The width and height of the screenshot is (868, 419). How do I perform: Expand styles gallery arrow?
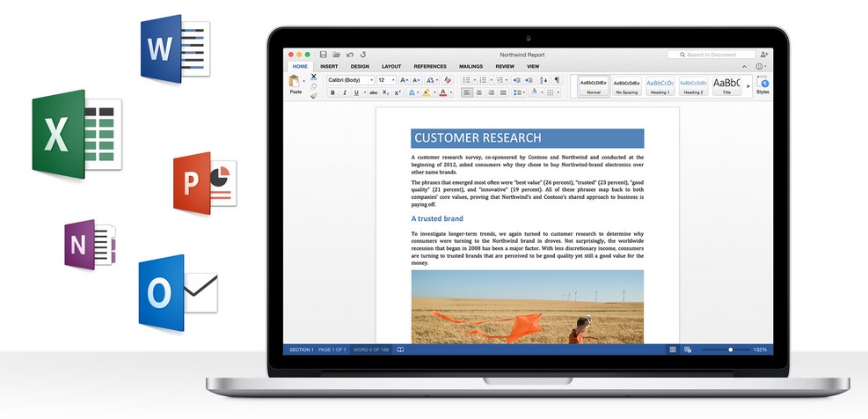click(x=748, y=86)
